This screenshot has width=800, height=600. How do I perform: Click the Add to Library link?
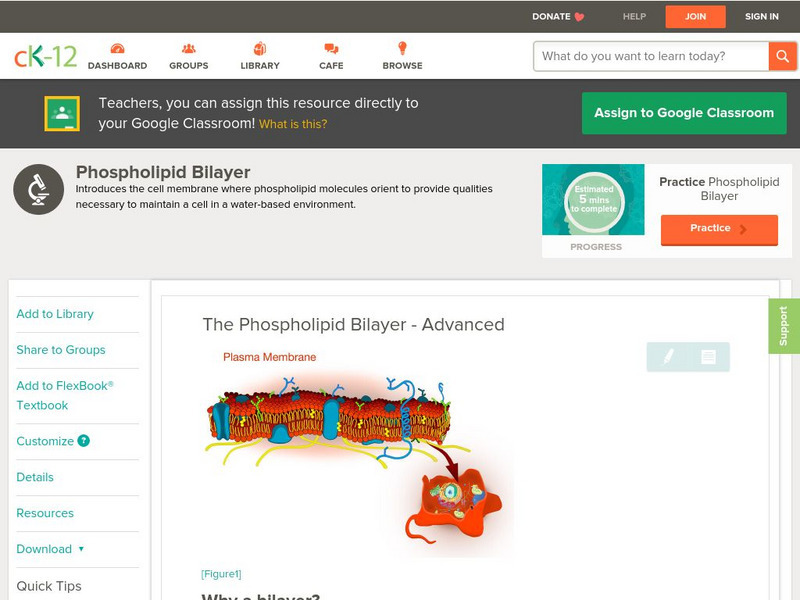55,314
